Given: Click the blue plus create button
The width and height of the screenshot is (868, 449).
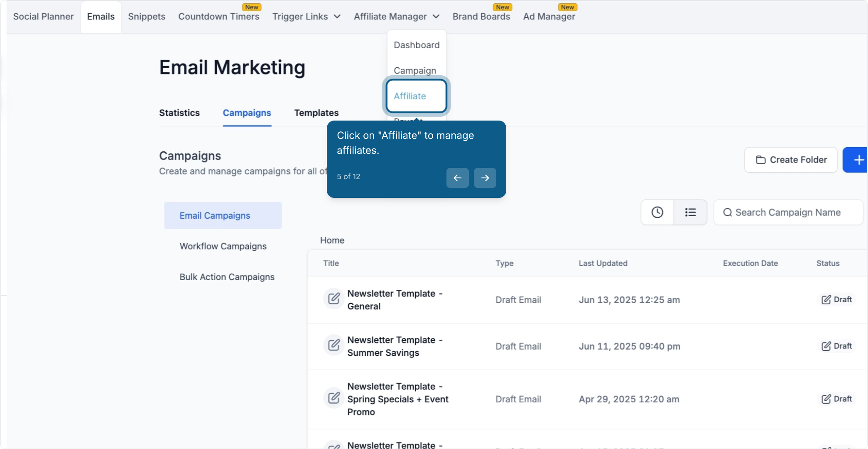Looking at the screenshot, I should (856, 160).
